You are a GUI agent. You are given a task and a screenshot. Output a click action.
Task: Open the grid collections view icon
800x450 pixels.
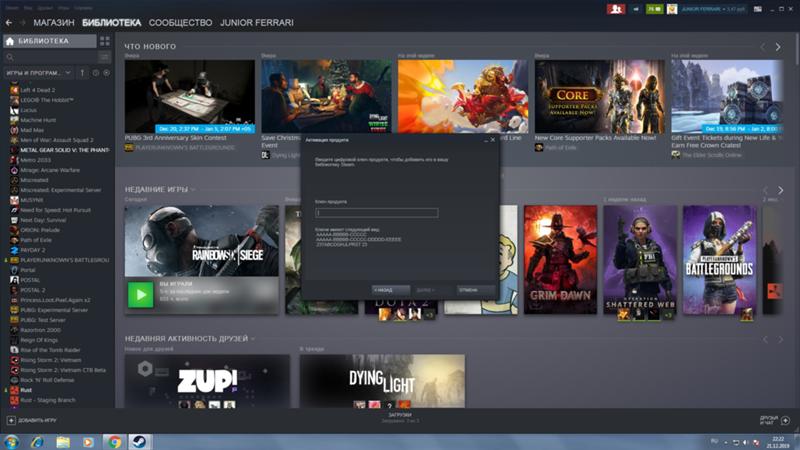click(105, 41)
